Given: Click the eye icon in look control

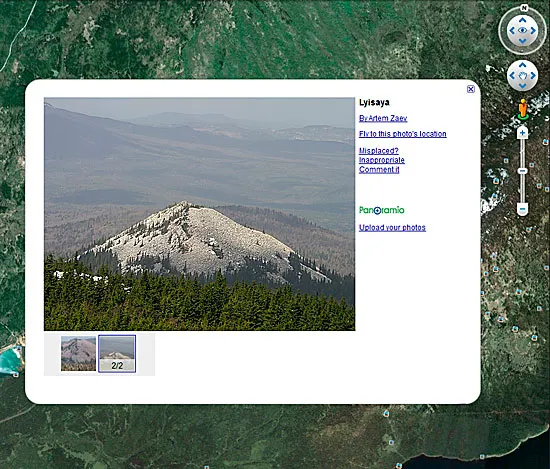Looking at the screenshot, I should click(x=523, y=31).
